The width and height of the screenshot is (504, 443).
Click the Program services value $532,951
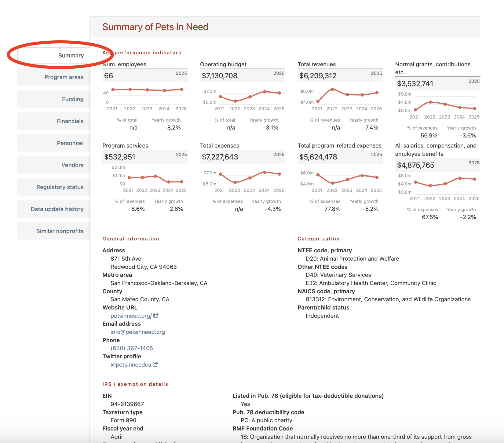(x=120, y=157)
